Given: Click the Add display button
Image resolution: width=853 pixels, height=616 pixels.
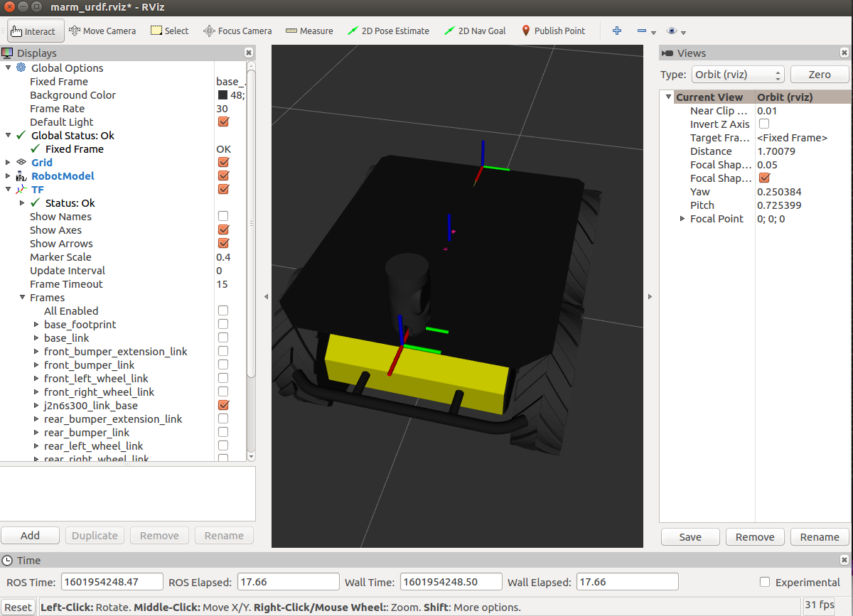Looking at the screenshot, I should (30, 536).
